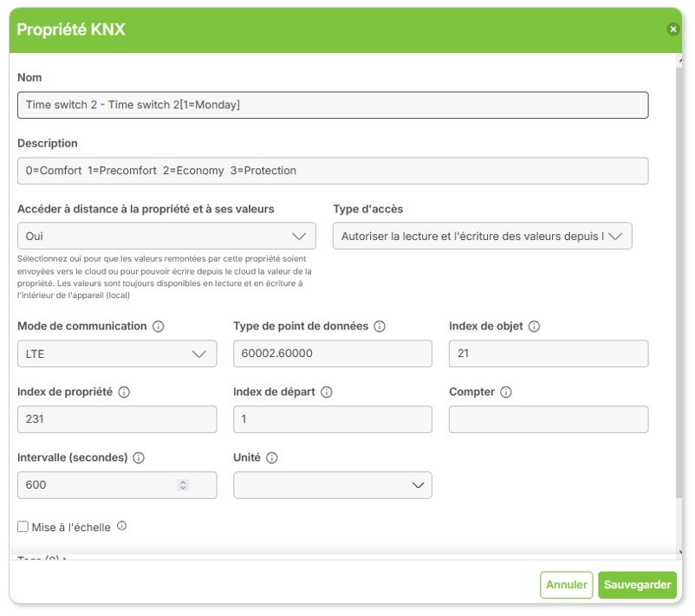Click info icon next to Intervalle (secondes)
The height and width of the screenshot is (616, 695).
139,457
